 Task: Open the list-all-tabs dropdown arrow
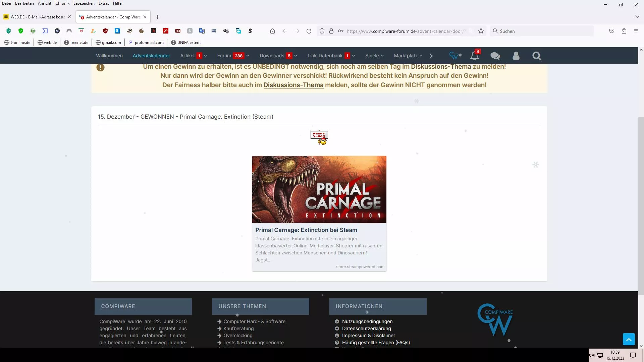[x=637, y=17]
